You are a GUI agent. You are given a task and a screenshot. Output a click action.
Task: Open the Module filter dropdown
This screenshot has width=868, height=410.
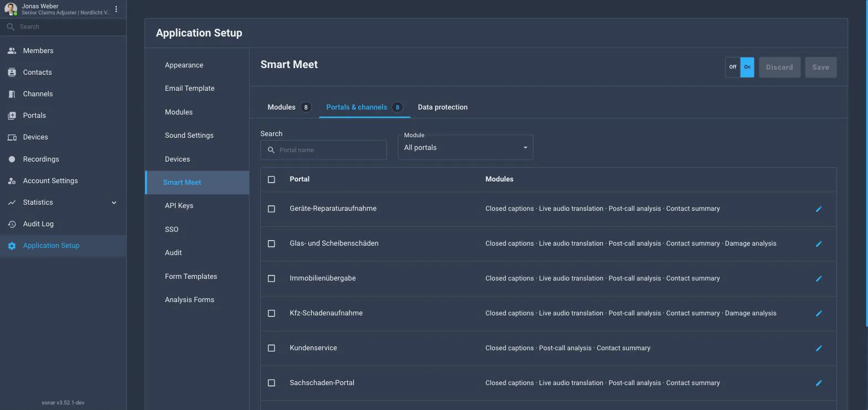(x=466, y=148)
